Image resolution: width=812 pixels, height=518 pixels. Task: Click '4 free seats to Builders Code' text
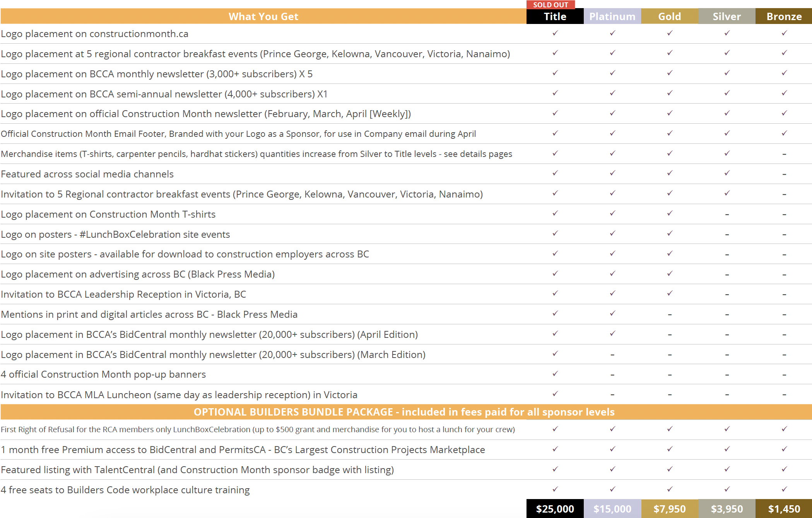tap(125, 490)
